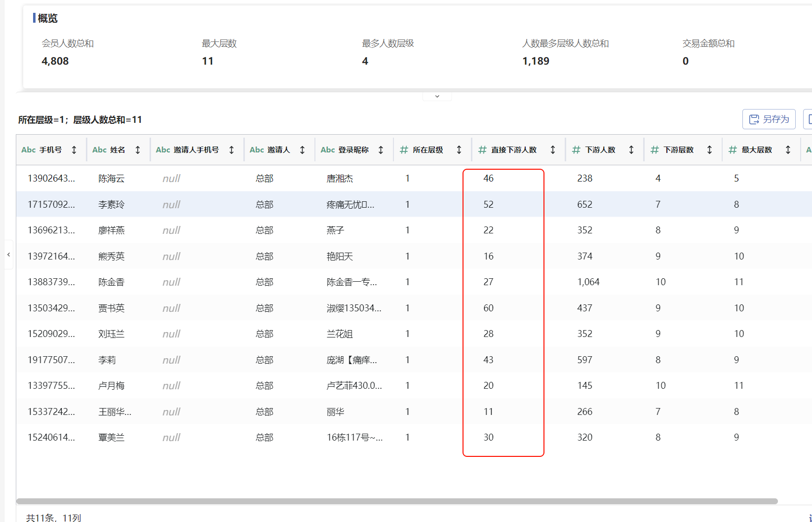The height and width of the screenshot is (522, 812).
Task: Sort by 直接下游人数 column sort icon
Action: [553, 149]
